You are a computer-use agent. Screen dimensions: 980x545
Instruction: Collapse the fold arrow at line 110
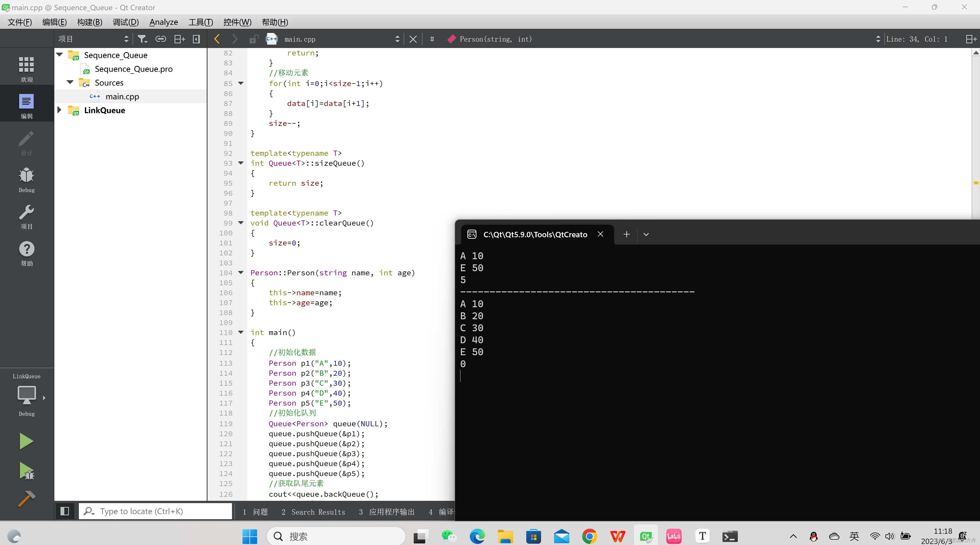click(241, 332)
